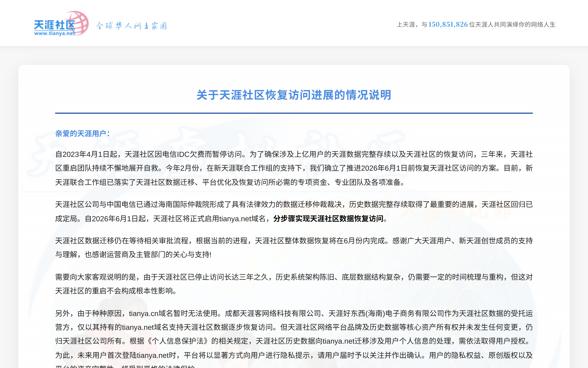Click the header text 位天涯人共同演绎你的网络人生
Viewport: 588px width, 368px height.
(512, 25)
